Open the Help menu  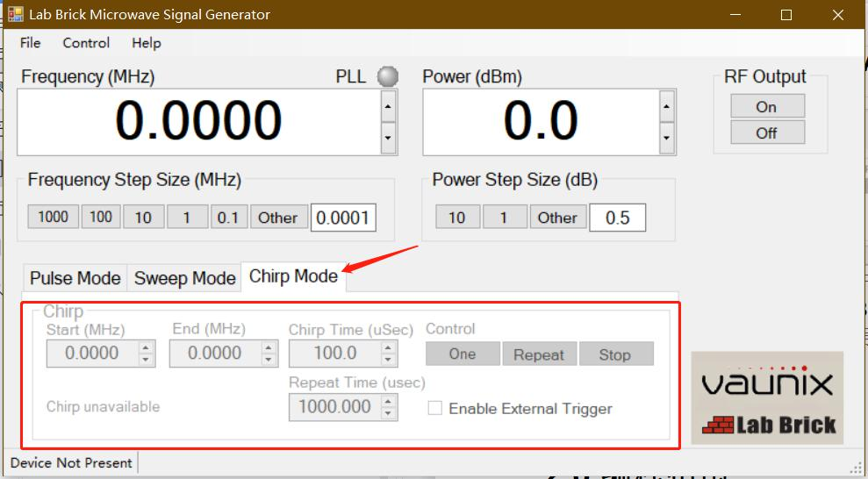(x=147, y=43)
